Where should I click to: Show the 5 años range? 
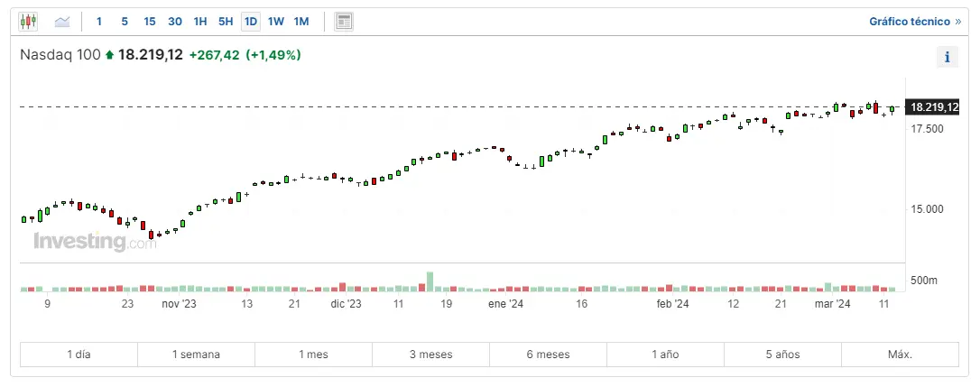pos(782,355)
